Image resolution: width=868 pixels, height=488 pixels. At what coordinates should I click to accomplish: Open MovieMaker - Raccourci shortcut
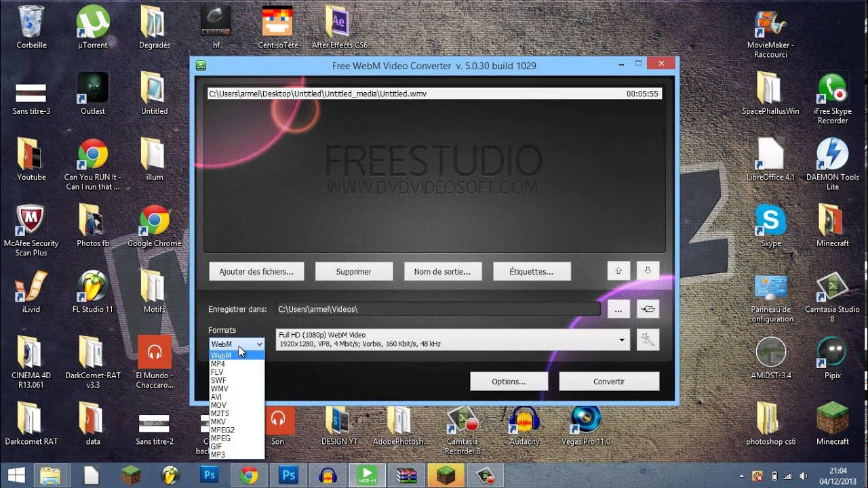770,32
